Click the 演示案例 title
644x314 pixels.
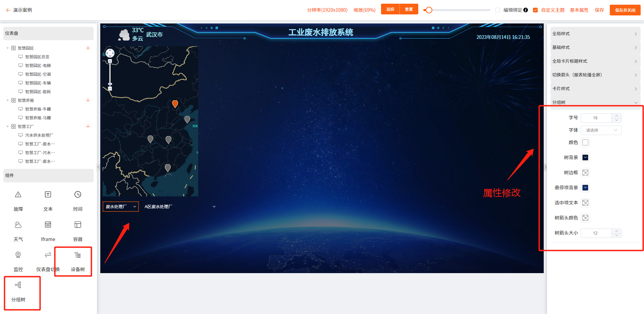click(22, 10)
